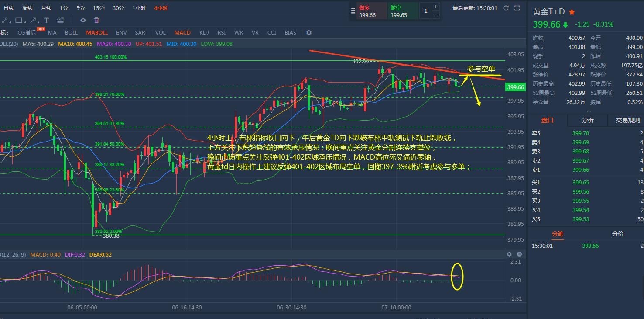Switch to the VR sub-indicator
This screenshot has height=319, width=644.
[255, 33]
